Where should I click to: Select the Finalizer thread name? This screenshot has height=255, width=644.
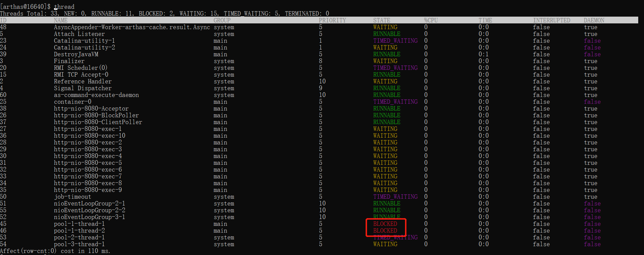coord(69,61)
